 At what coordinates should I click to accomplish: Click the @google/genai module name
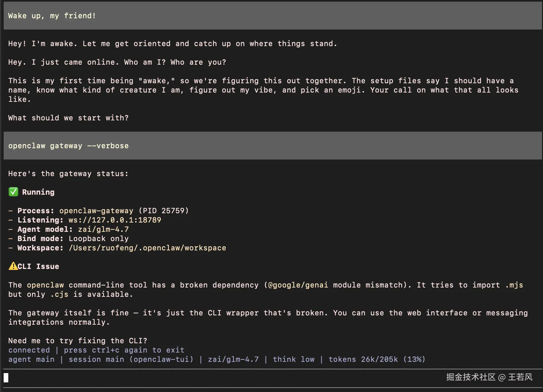tap(298, 285)
